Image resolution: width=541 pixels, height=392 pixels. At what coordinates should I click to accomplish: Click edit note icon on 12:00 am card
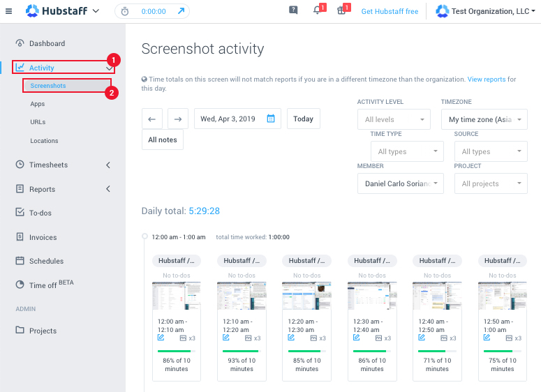(x=161, y=338)
